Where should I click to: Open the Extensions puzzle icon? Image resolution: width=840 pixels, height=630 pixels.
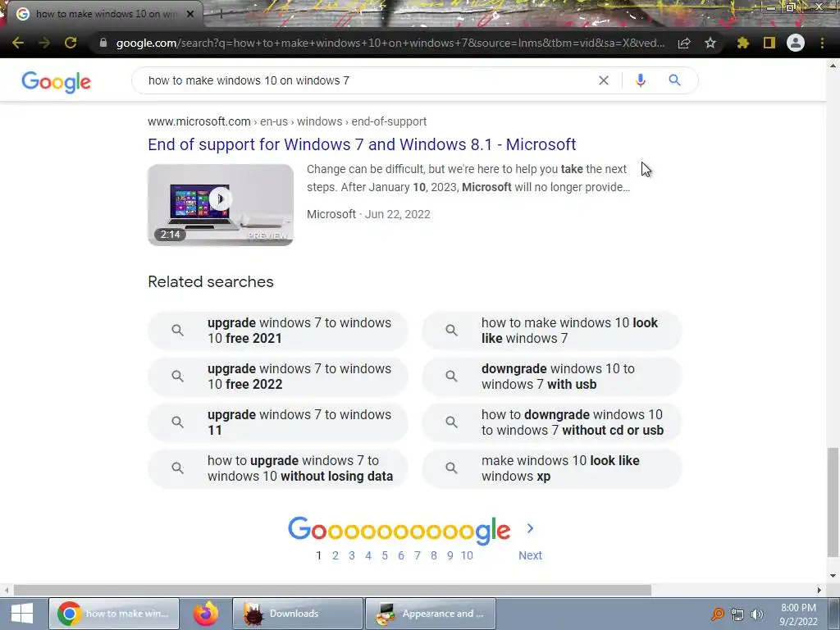pyautogui.click(x=743, y=43)
